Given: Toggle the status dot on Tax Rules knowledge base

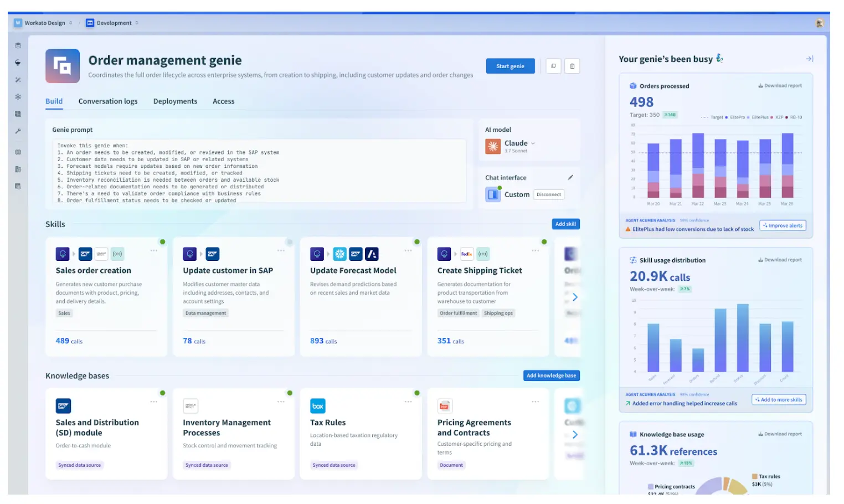Looking at the screenshot, I should point(416,393).
